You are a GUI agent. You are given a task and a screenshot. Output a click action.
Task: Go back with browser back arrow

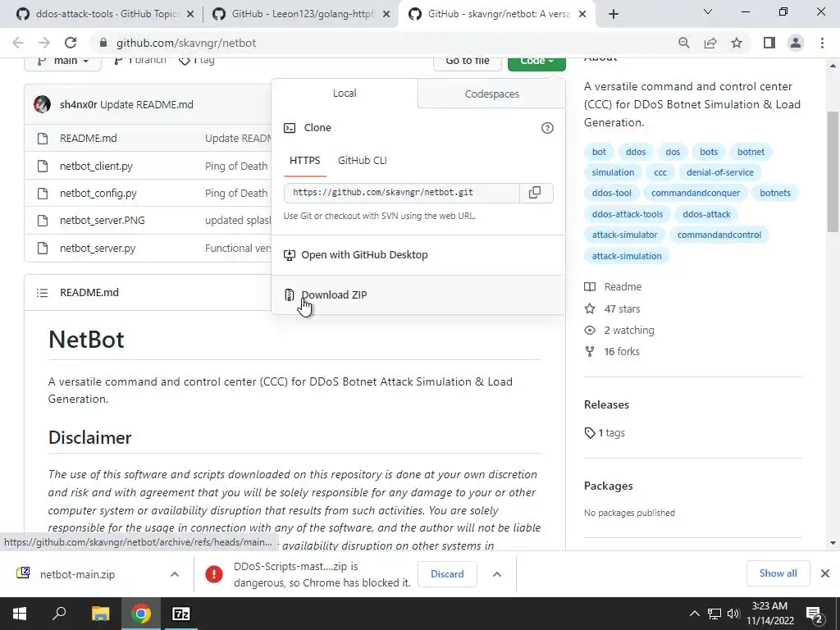pyautogui.click(x=18, y=43)
